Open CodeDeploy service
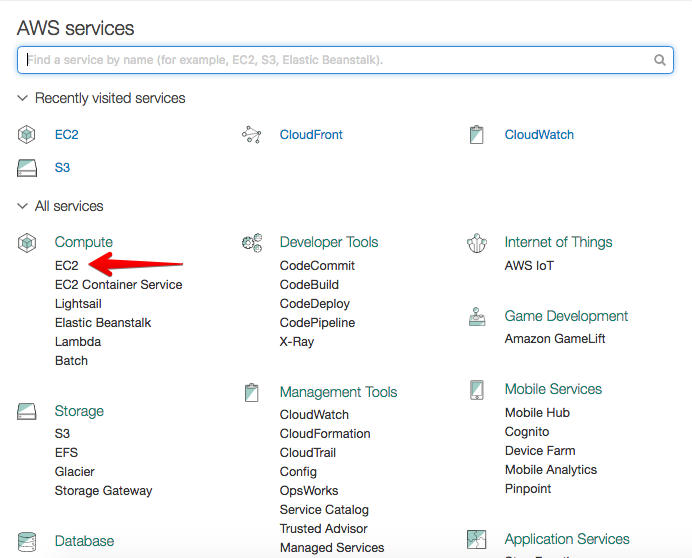This screenshot has height=558, width=692. click(315, 304)
